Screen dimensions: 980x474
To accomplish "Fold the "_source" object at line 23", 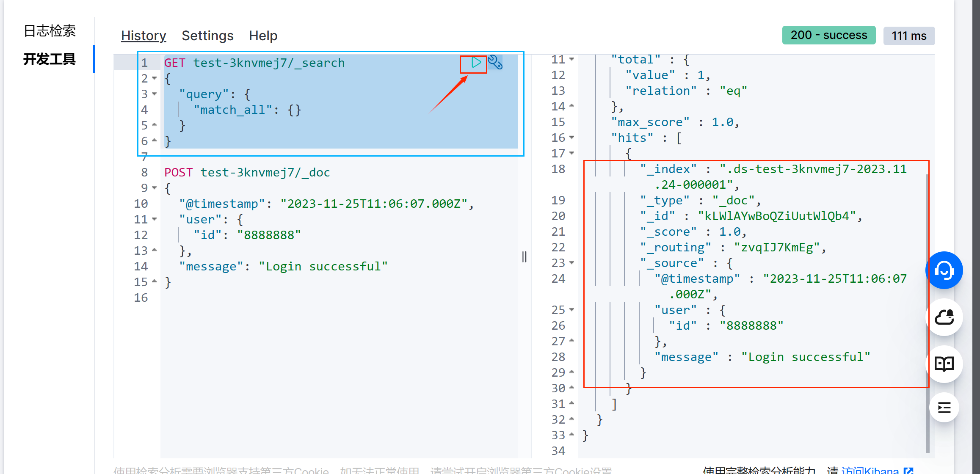I will 572,263.
